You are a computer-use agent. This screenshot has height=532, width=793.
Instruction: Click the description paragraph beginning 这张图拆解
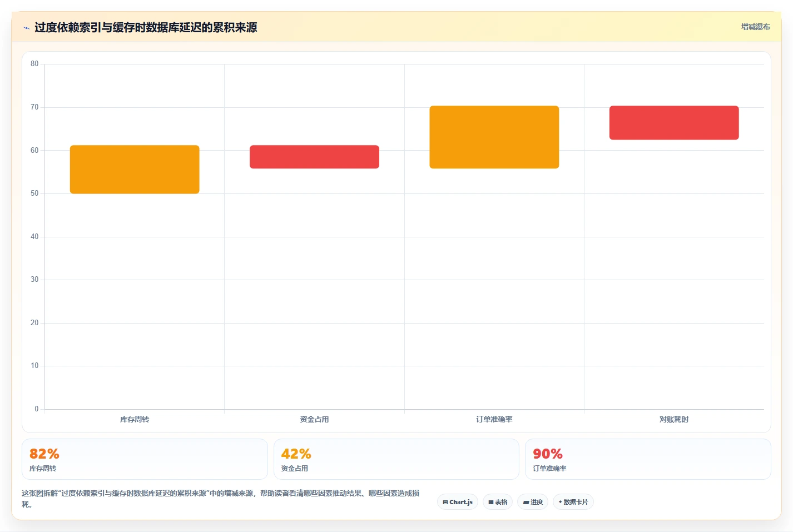pos(221,499)
